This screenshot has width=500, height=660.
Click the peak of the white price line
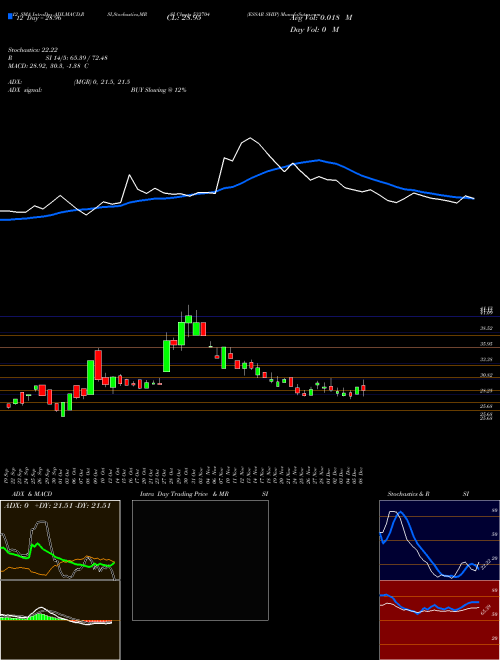pos(250,138)
